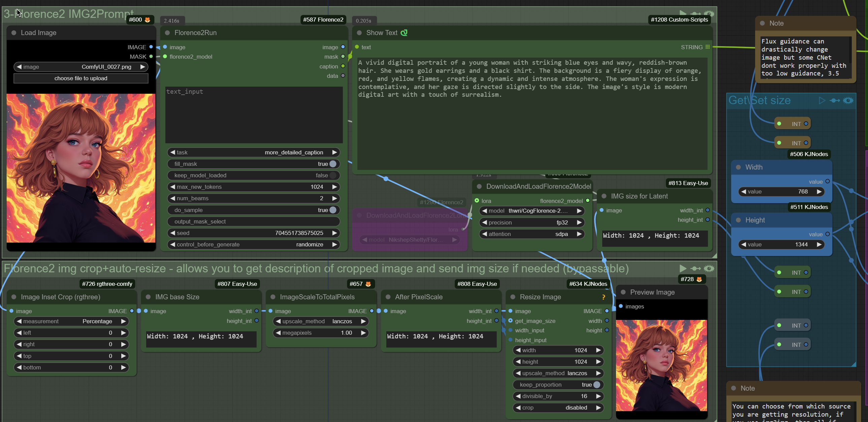Collapse the Florence2Run node via its dot
Image resolution: width=868 pixels, height=422 pixels.
[167, 33]
